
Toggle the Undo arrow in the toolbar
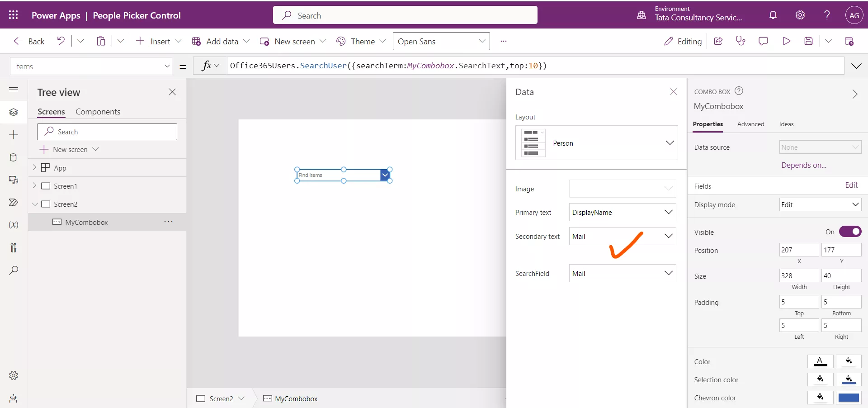tap(60, 41)
